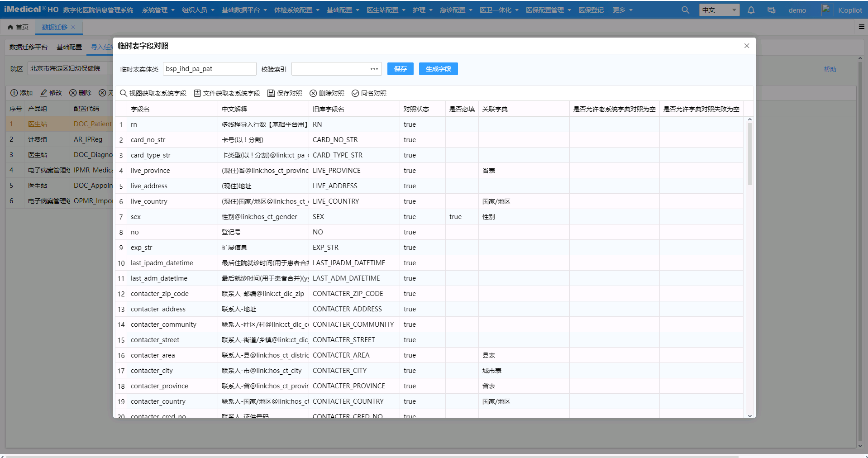Image resolution: width=868 pixels, height=458 pixels.
Task: Open the 系统管理 menu
Action: click(158, 10)
